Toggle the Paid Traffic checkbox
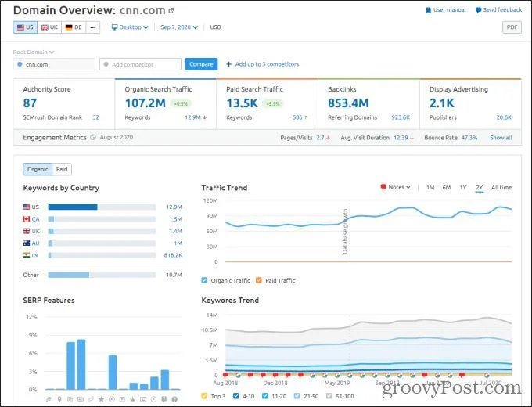The height and width of the screenshot is (407, 532). [x=259, y=280]
